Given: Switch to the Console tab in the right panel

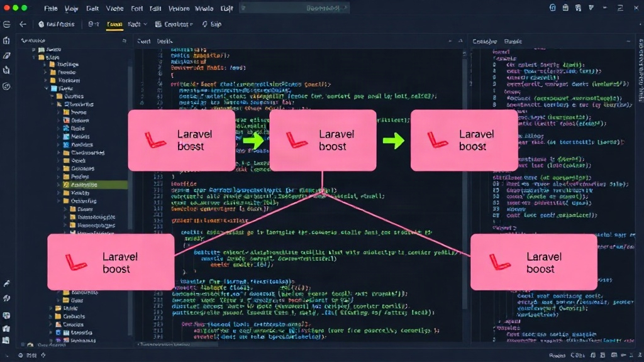Looking at the screenshot, I should click(484, 41).
